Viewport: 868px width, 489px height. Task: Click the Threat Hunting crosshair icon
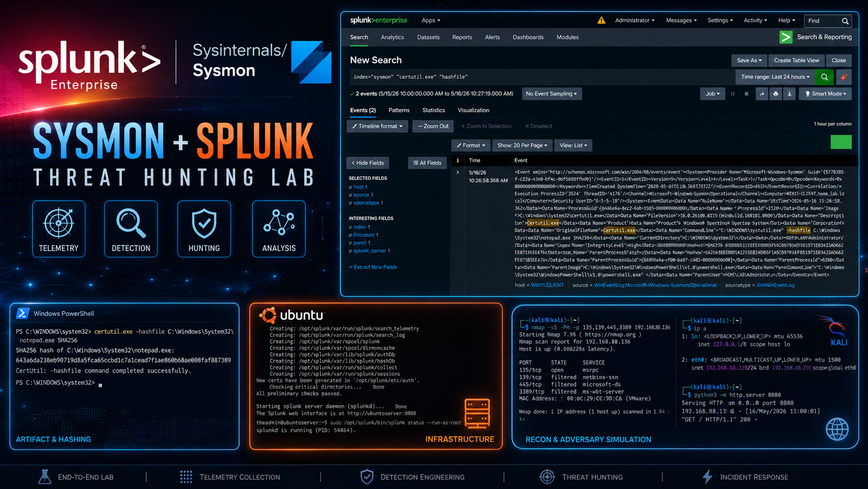547,477
